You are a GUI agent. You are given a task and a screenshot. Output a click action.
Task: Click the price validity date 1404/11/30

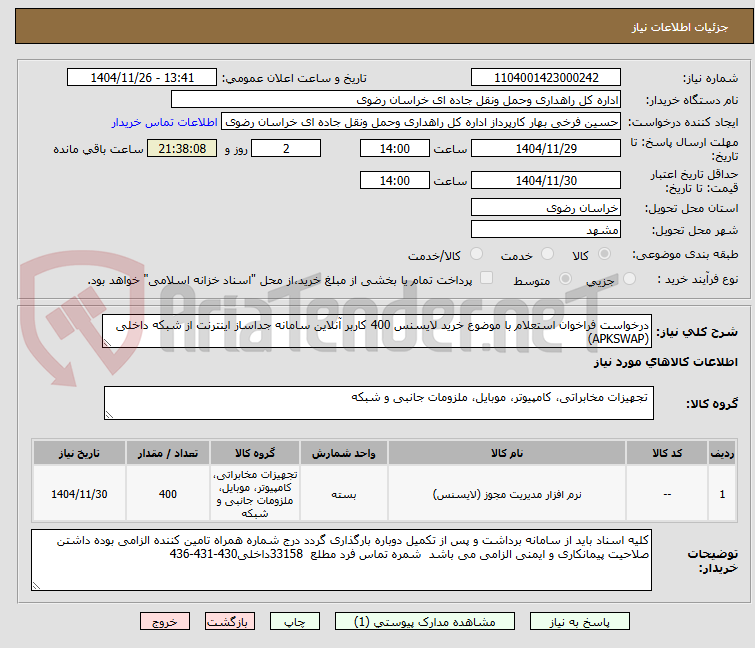[x=546, y=181]
